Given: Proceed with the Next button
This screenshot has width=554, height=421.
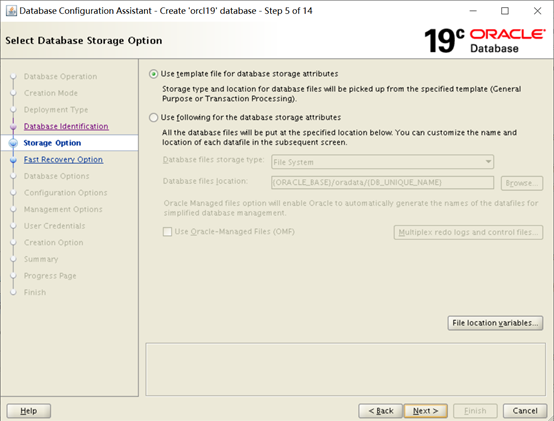Looking at the screenshot, I should click(x=426, y=411).
